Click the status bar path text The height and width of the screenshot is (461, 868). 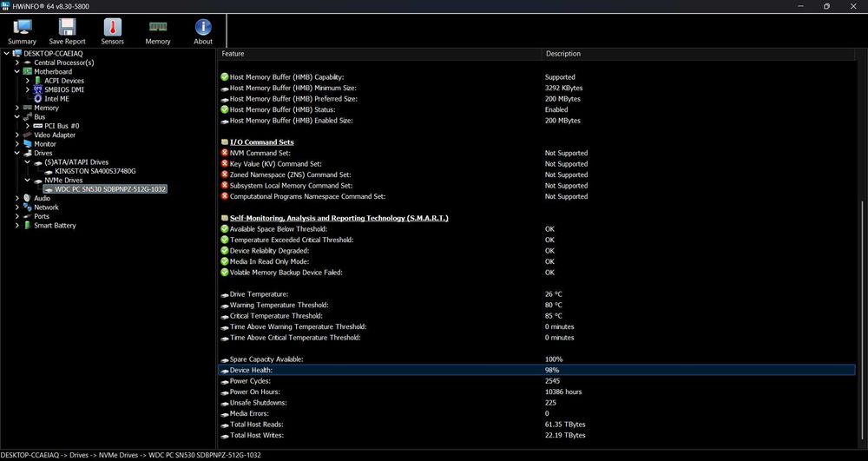[x=131, y=455]
